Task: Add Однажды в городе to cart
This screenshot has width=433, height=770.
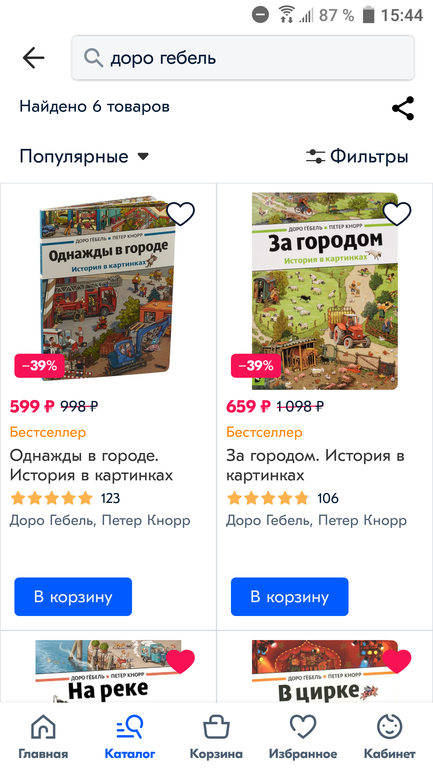Action: coord(73,597)
